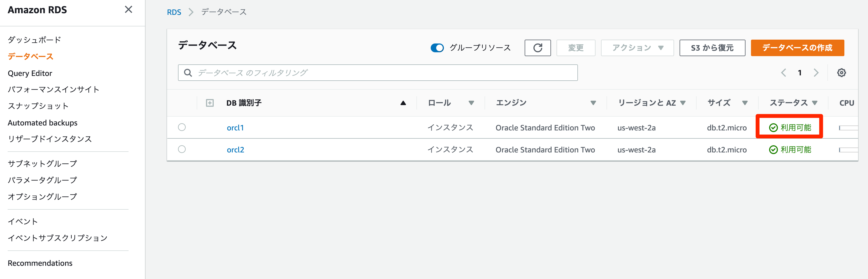
Task: Click the next page chevron
Action: 816,72
